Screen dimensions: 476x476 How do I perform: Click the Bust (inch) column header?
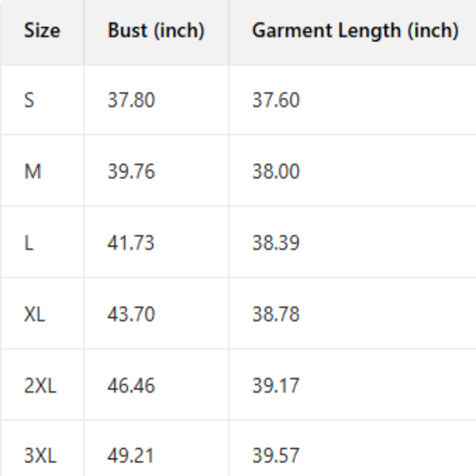(156, 31)
